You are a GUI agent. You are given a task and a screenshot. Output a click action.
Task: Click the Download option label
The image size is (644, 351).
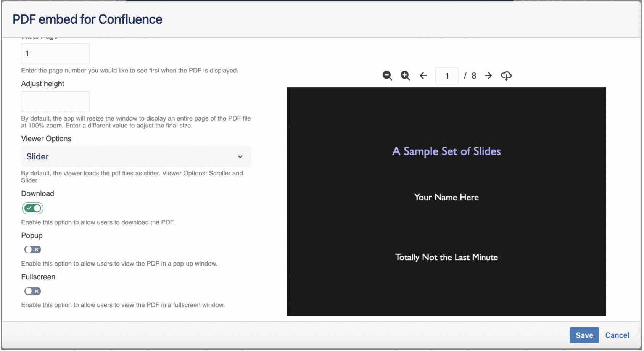pyautogui.click(x=37, y=193)
